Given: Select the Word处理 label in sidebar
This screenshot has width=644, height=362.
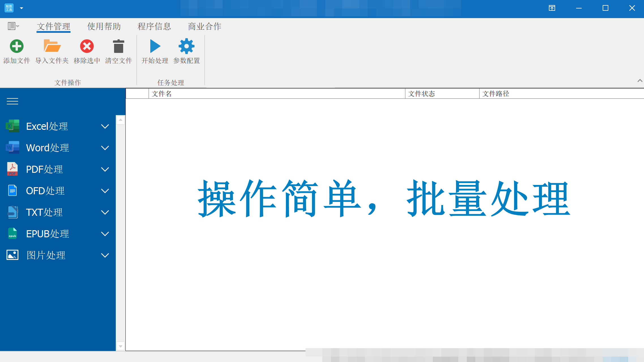Looking at the screenshot, I should 48,148.
